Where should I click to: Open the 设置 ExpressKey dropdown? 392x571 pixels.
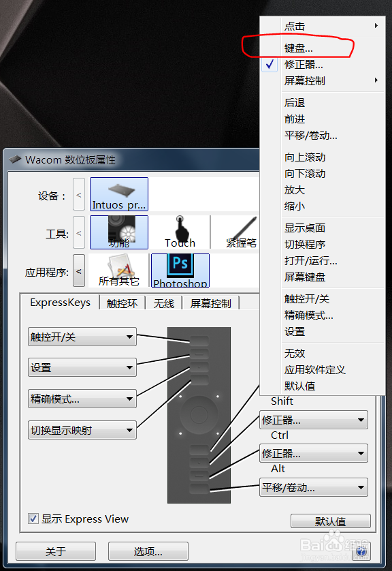[x=82, y=367]
